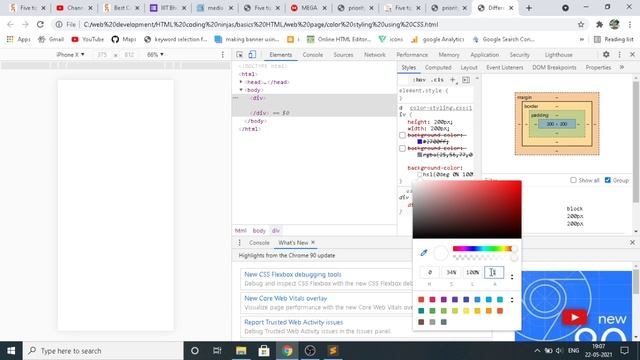Switch color palette with arrows

pyautogui.click(x=512, y=300)
